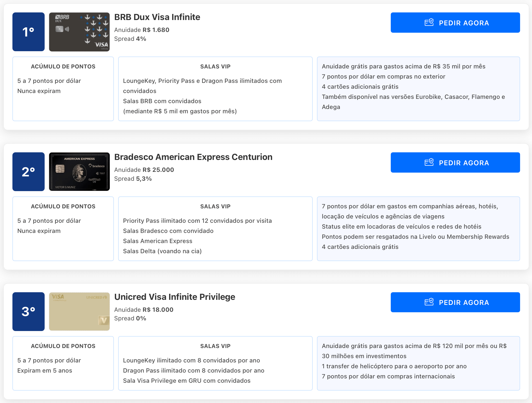Click 'Pontos podem ser resgatados na Livelo' line

coord(415,237)
